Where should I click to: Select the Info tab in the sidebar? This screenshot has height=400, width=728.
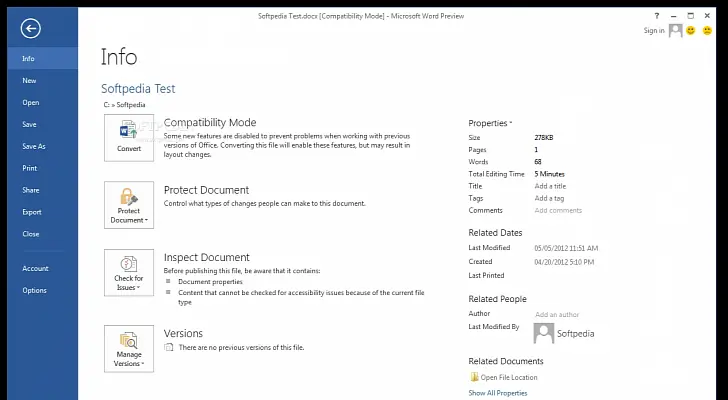pos(43,58)
